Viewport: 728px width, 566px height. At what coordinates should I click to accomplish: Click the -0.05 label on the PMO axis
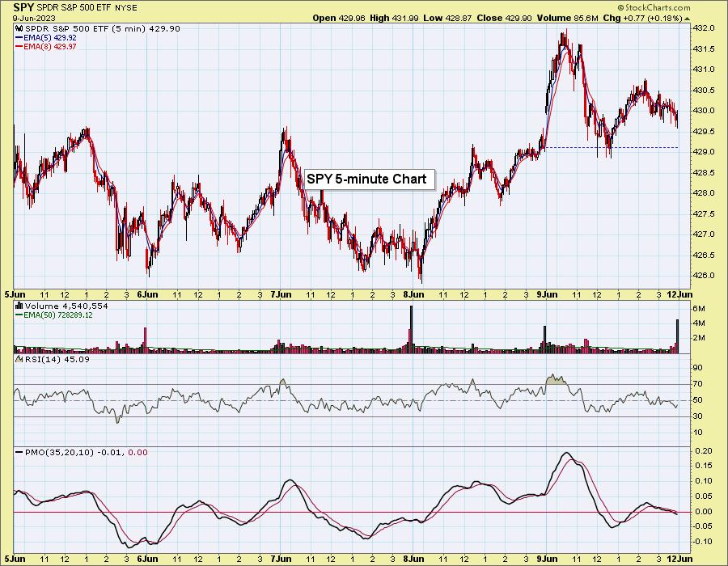[702, 526]
